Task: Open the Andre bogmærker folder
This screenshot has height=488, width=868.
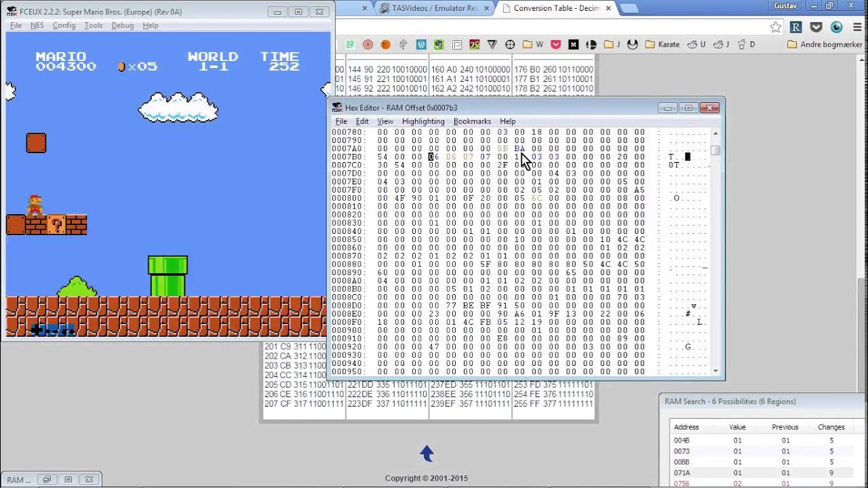Action: pos(825,45)
